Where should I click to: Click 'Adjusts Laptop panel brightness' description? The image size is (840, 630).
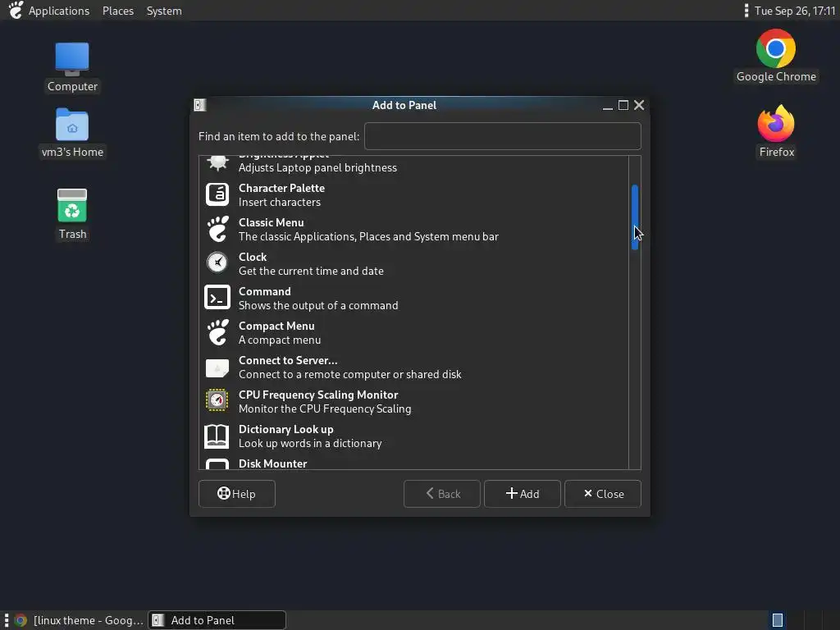317,167
